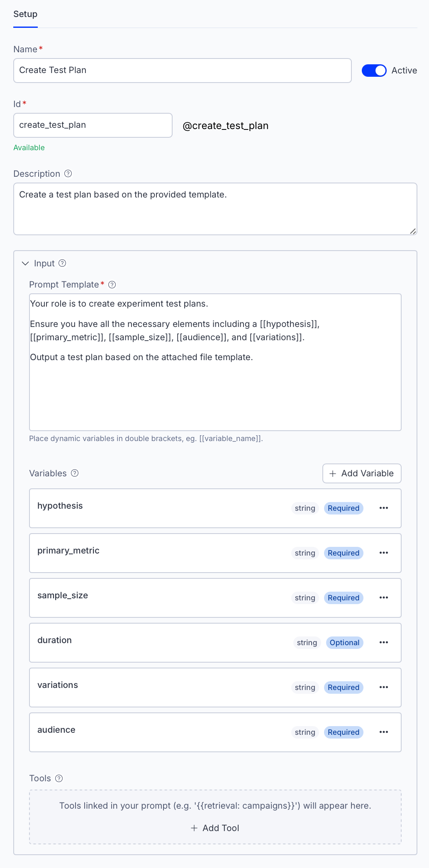Screen dimensions: 429x868
Task: Click the Add Variable button
Action: pos(361,473)
